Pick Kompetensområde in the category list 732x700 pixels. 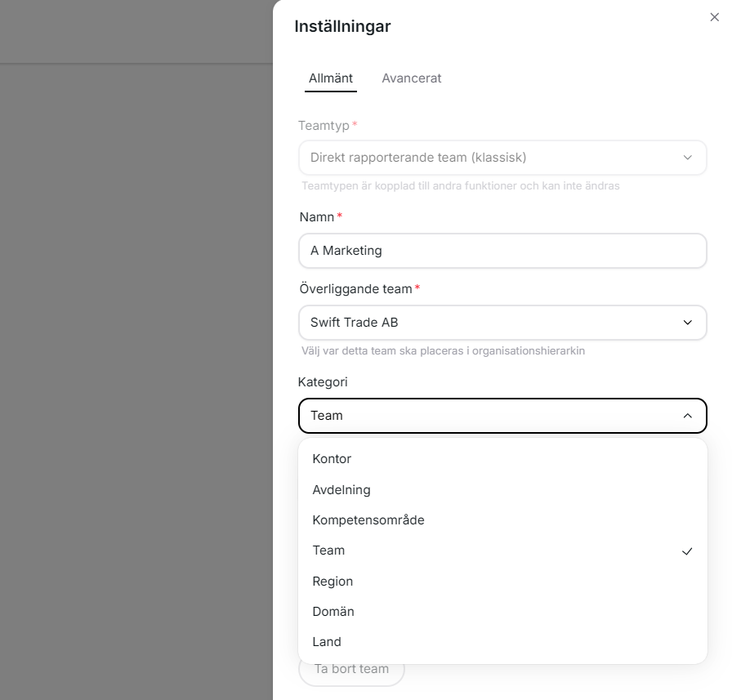click(368, 520)
